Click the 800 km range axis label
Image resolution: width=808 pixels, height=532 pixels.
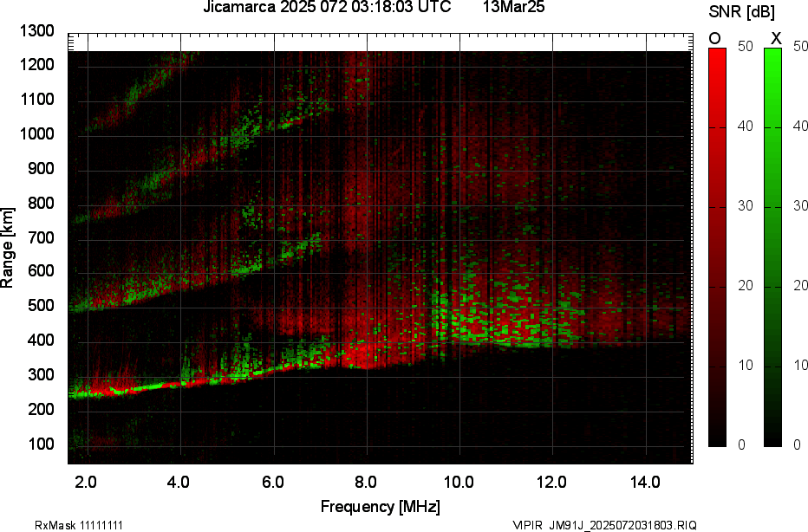[42, 203]
